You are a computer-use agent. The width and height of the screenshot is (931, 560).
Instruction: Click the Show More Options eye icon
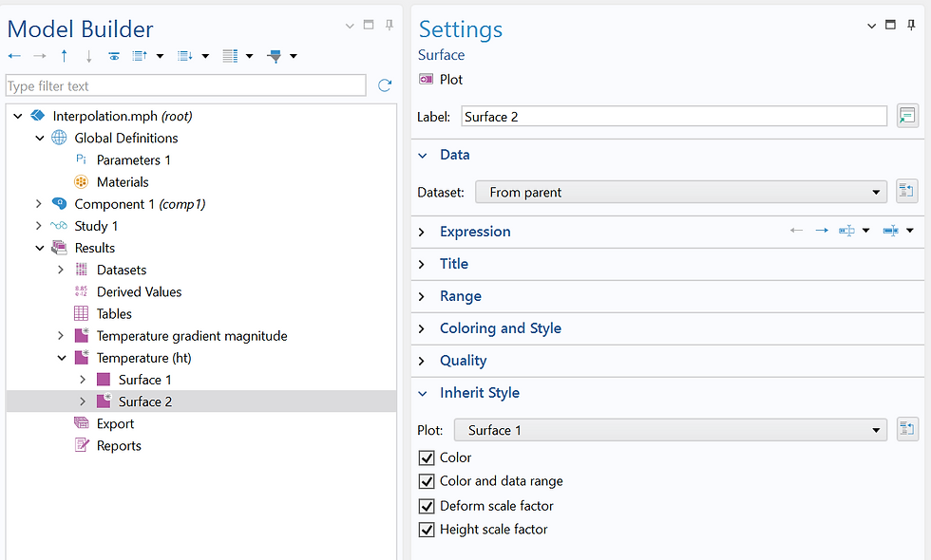(114, 56)
